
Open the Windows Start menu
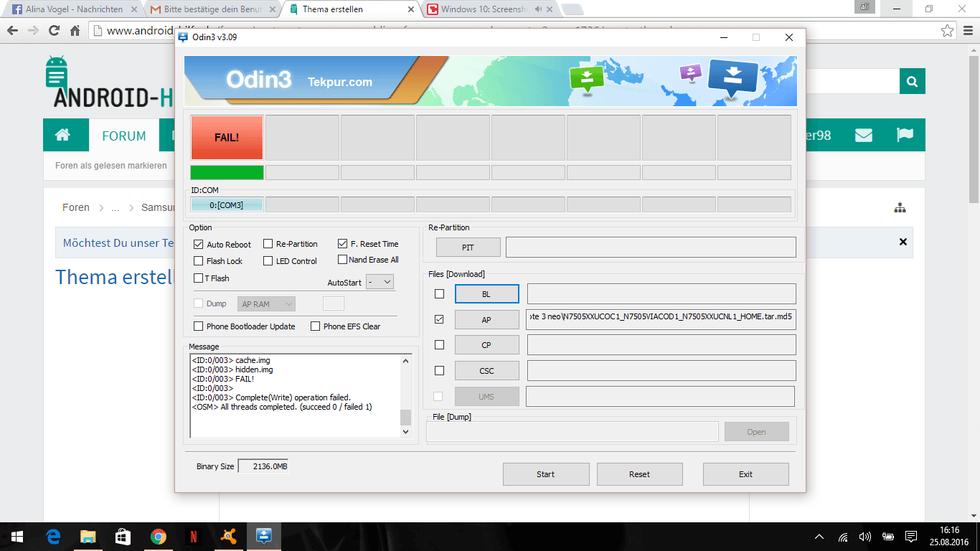point(17,537)
